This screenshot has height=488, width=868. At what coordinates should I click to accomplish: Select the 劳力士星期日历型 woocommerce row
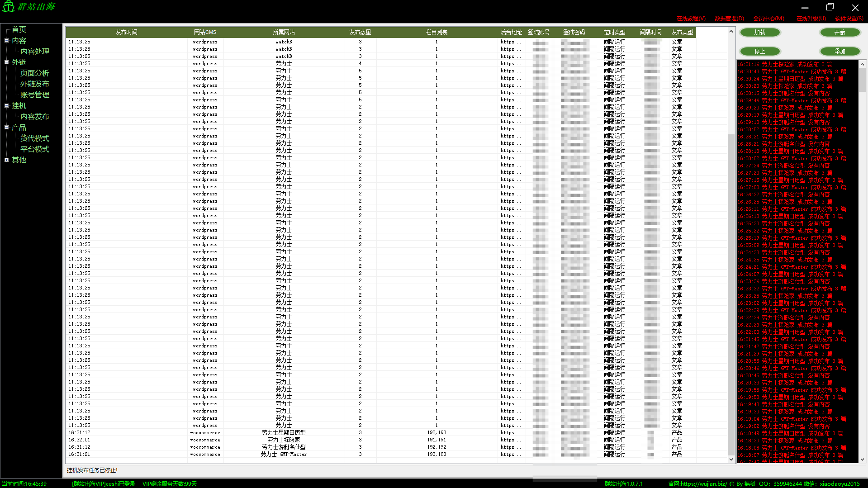point(380,433)
